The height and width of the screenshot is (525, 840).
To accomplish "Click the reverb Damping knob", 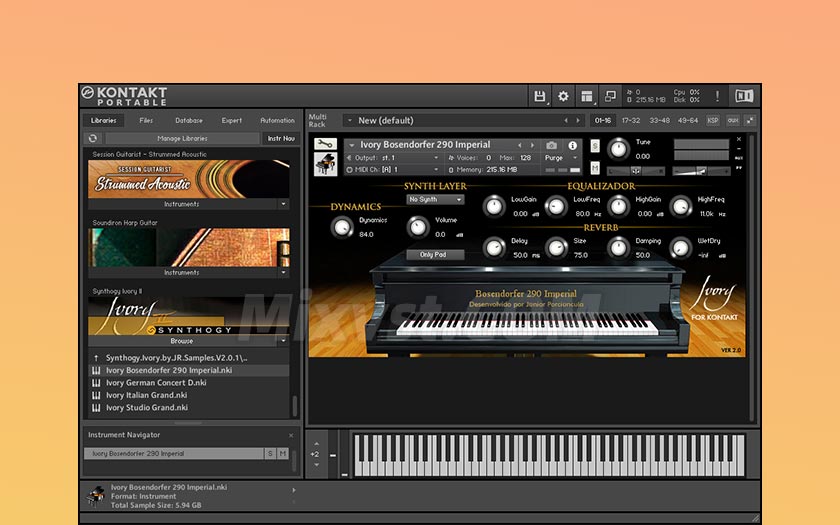I will click(618, 248).
